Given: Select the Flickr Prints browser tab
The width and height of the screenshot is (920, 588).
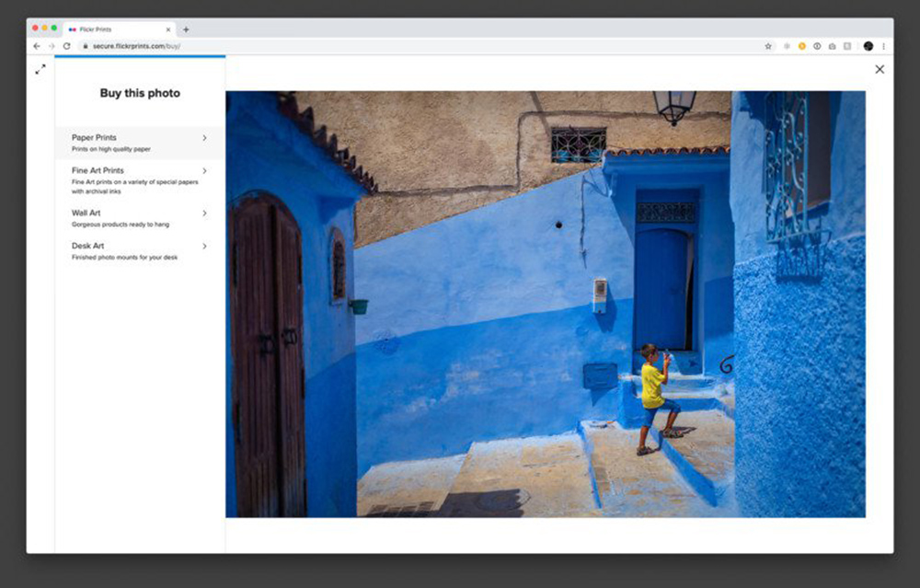Looking at the screenshot, I should (110, 29).
